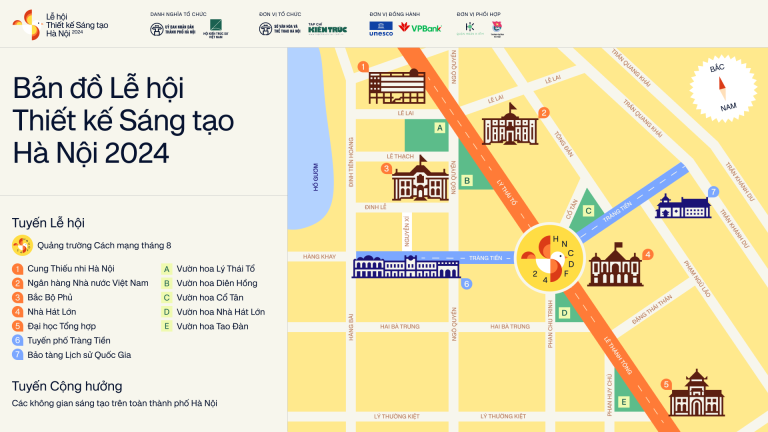
Task: Click "Vườn hoa Lý Thái Tổ" legend entry
Action: pos(214,269)
